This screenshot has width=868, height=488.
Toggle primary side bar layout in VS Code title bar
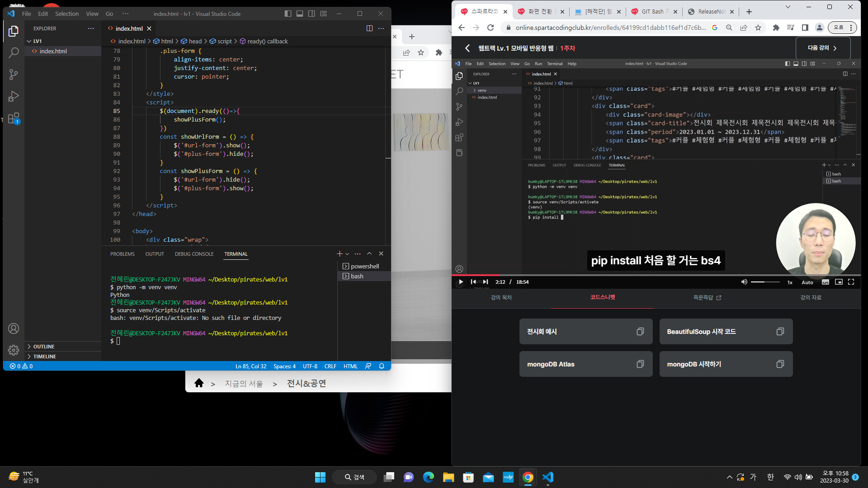click(288, 14)
